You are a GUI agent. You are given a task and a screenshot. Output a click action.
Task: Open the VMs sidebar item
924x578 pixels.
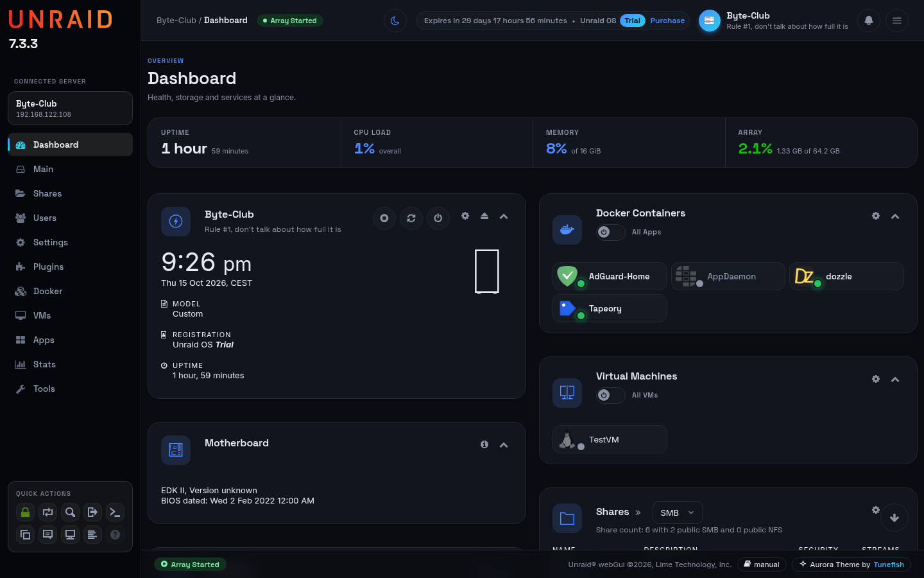71,315
